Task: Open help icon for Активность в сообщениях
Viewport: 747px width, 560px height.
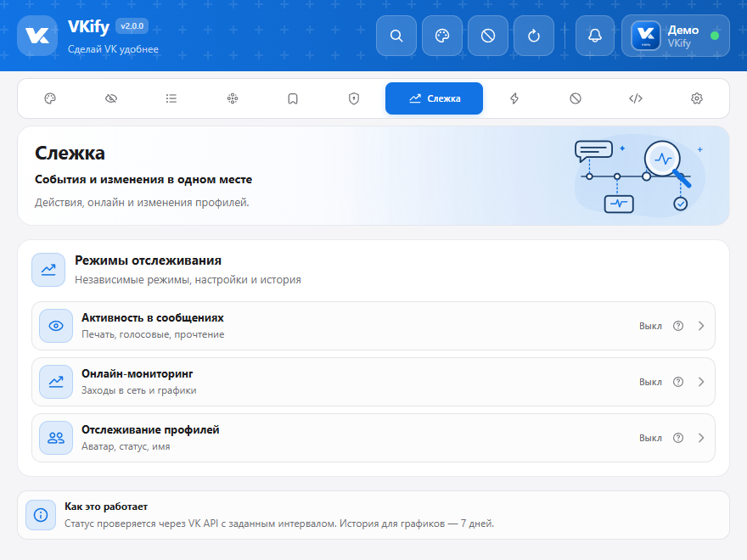Action: click(678, 326)
